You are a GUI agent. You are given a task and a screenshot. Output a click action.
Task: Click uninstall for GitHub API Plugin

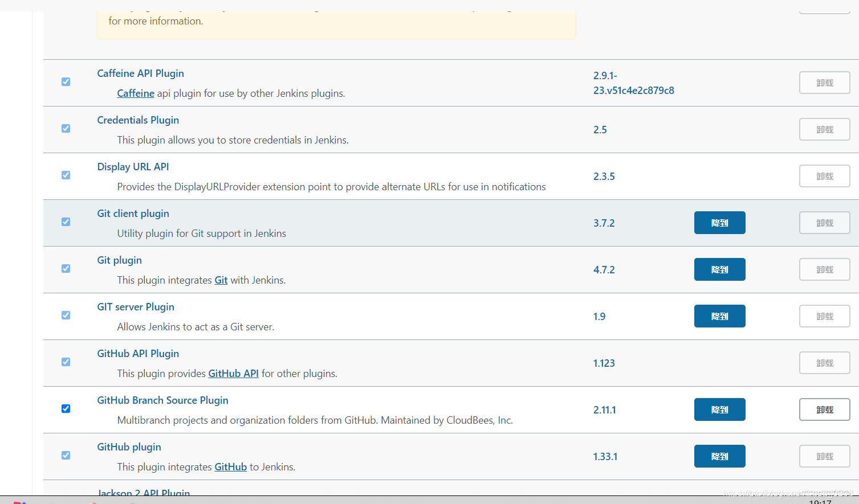click(825, 363)
